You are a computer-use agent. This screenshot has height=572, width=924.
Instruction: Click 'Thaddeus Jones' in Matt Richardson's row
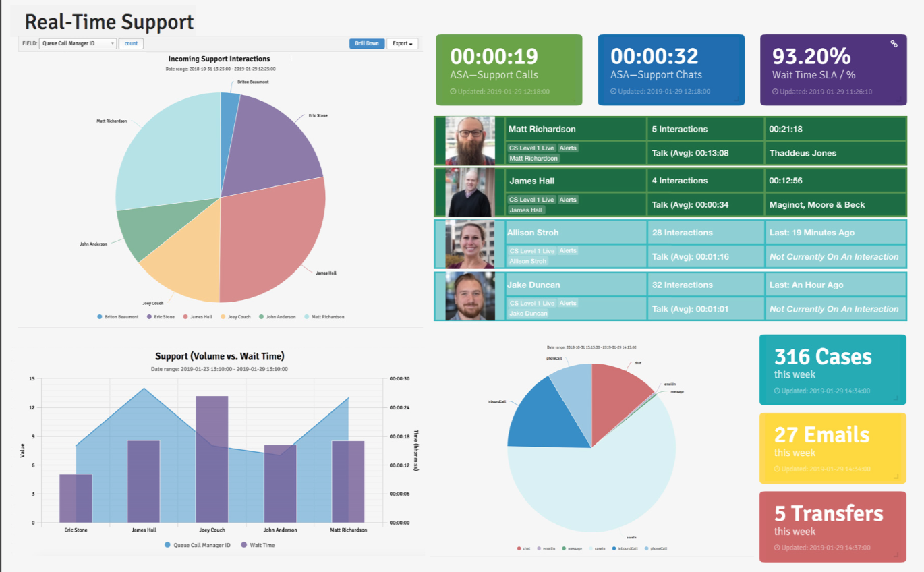point(803,153)
